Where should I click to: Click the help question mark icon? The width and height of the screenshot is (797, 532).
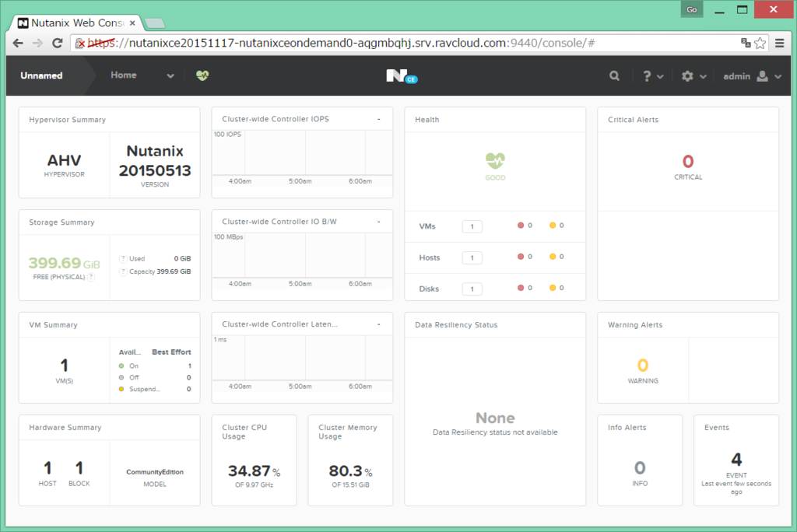pos(647,76)
